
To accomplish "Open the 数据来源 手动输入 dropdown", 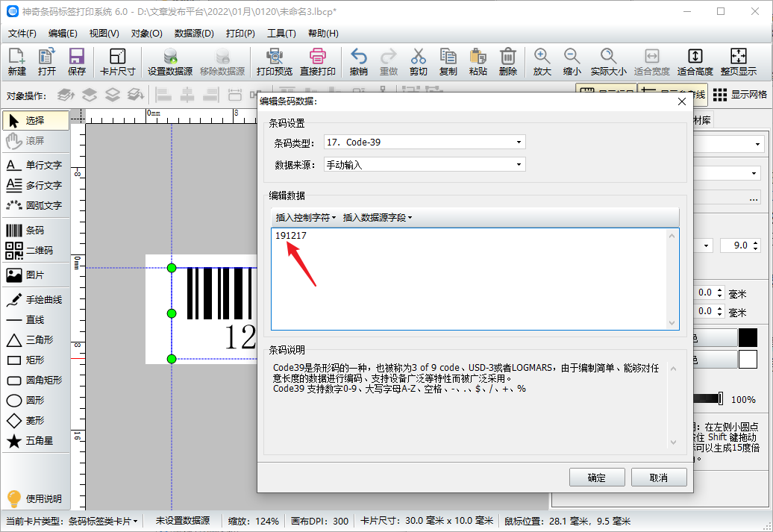I will (425, 165).
